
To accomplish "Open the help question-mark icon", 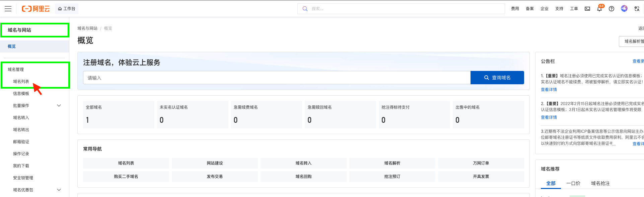I will pyautogui.click(x=612, y=9).
